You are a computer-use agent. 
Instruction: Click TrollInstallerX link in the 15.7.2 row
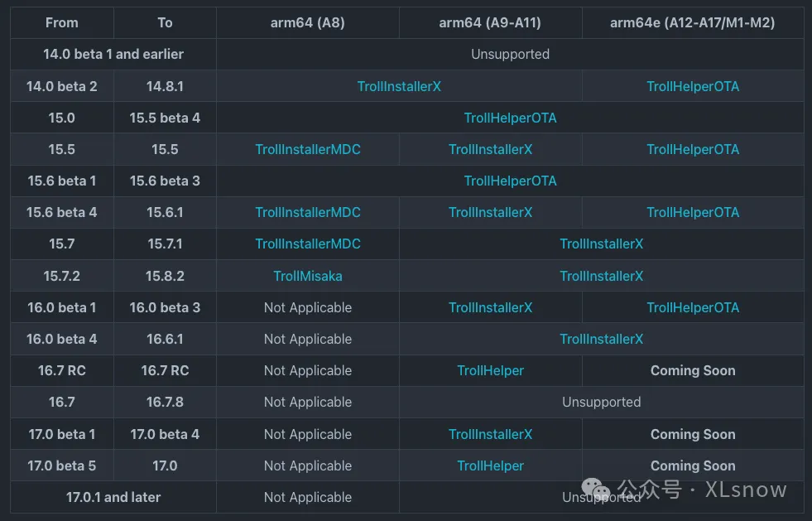click(601, 276)
